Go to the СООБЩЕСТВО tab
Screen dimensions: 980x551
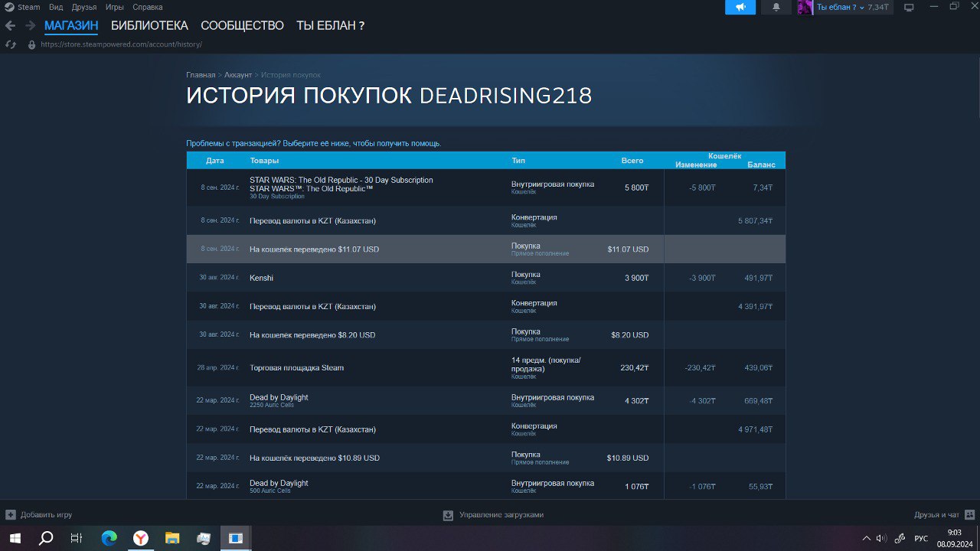click(242, 25)
